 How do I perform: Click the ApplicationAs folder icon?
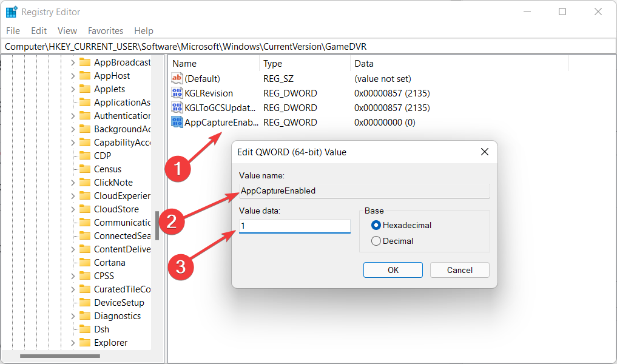tap(85, 103)
